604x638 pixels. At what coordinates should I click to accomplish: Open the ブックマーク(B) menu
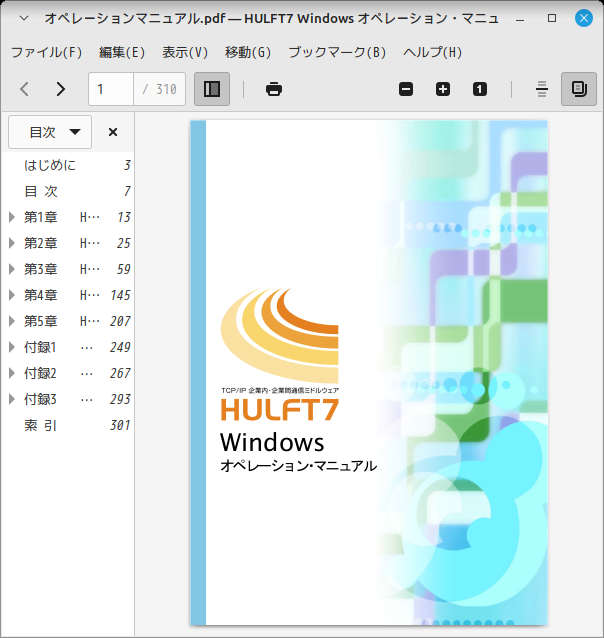pos(337,52)
